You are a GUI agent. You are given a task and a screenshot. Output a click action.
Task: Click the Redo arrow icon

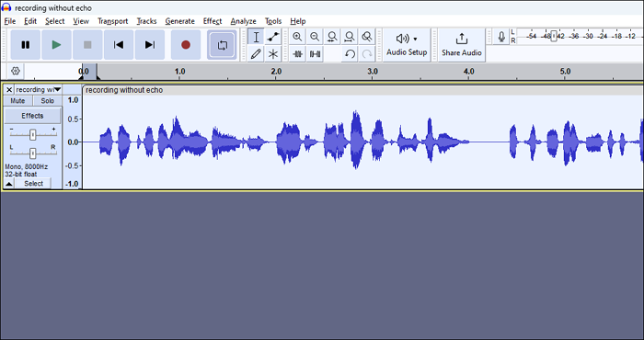[x=367, y=53]
